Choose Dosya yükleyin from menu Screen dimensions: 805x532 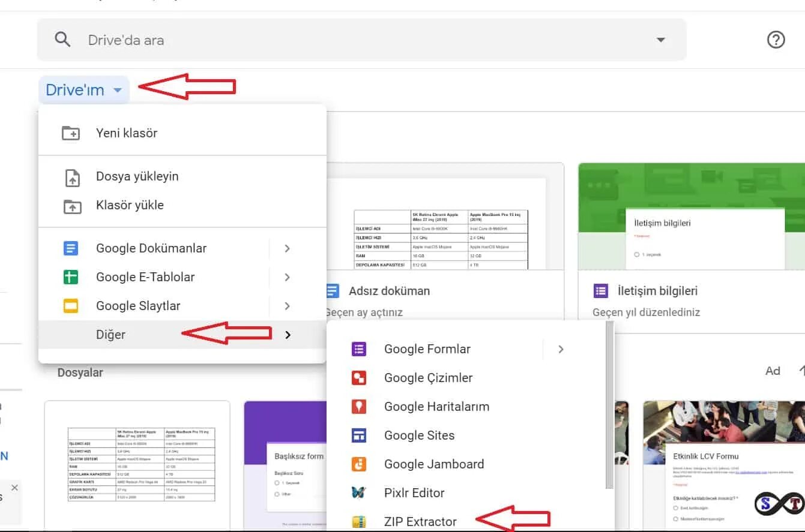[182, 176]
